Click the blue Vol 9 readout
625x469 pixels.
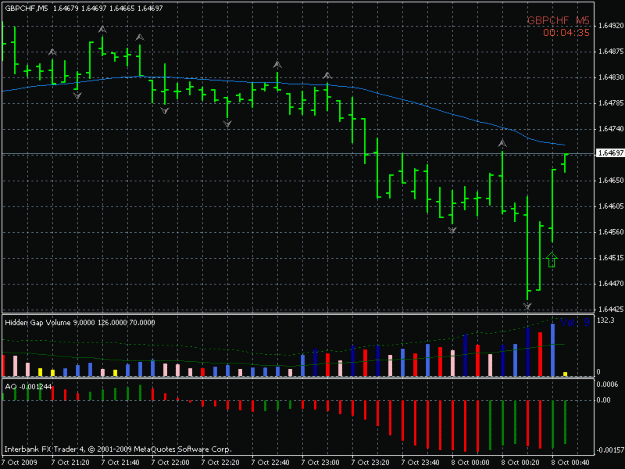point(574,322)
